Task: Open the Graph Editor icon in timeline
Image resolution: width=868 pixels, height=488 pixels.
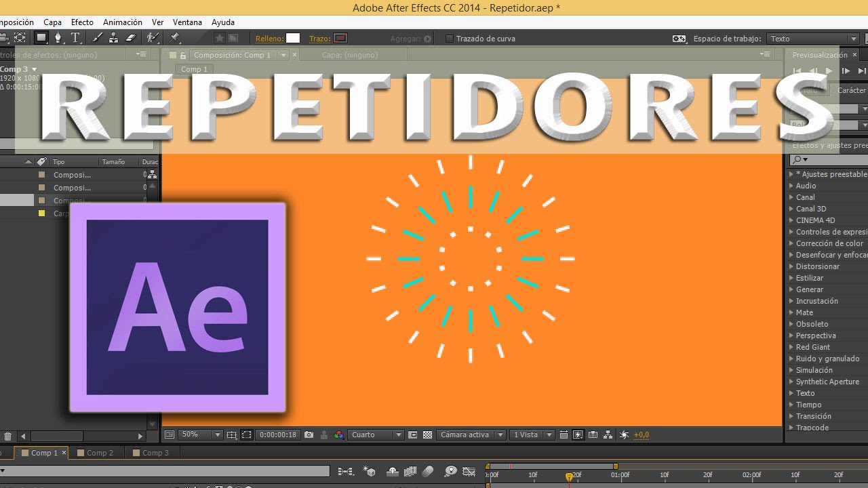Action: tap(469, 471)
